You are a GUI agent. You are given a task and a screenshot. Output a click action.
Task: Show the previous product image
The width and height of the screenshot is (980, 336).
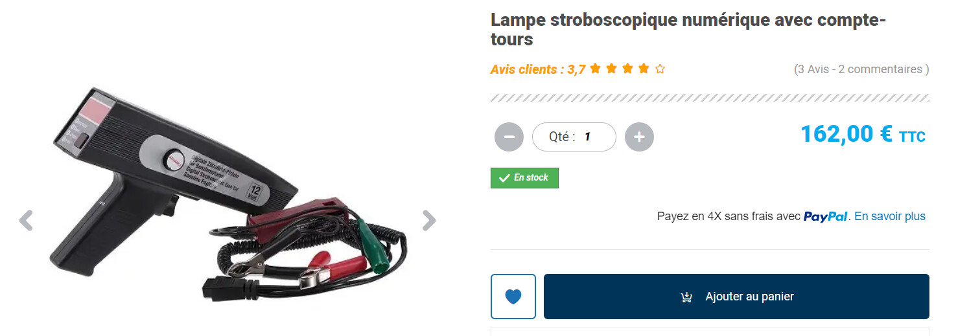coord(26,220)
